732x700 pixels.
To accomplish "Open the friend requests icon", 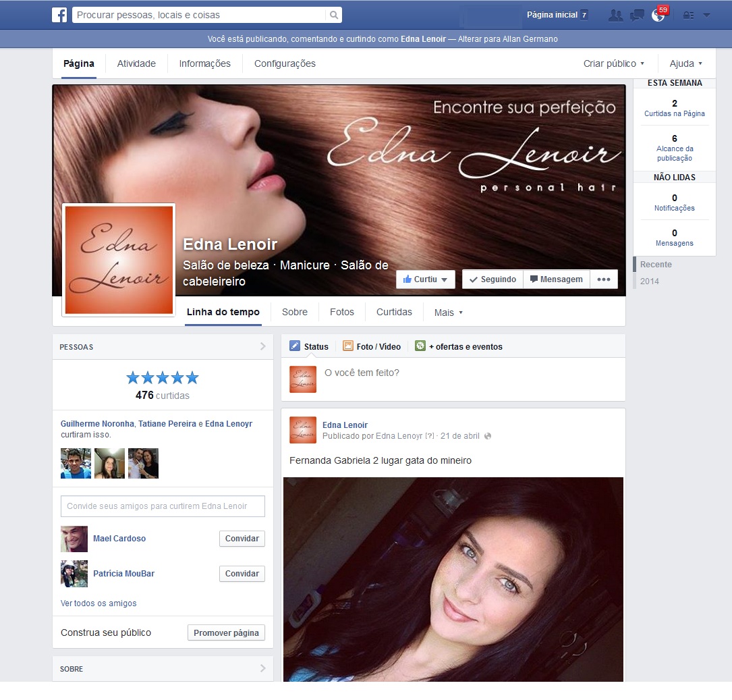I will pyautogui.click(x=615, y=15).
